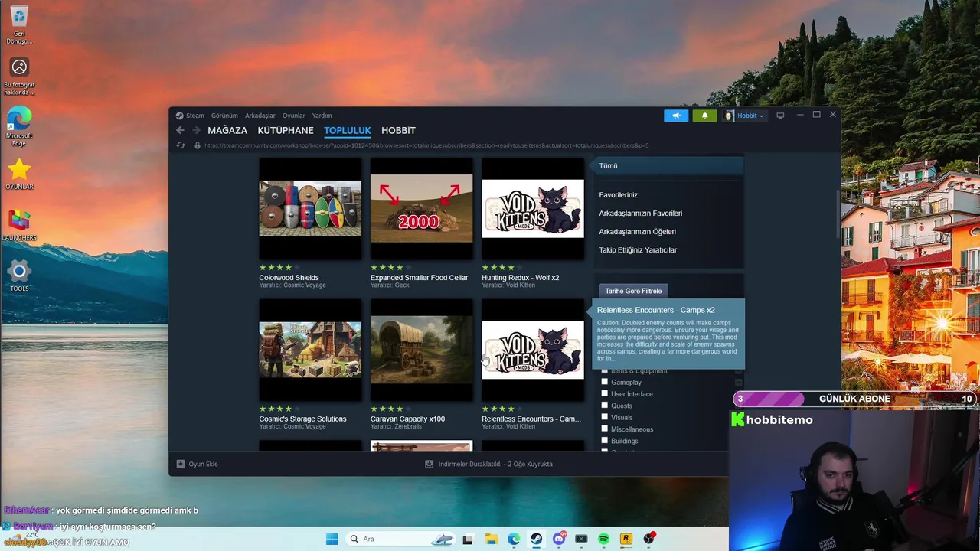Image resolution: width=980 pixels, height=551 pixels.
Task: Click the 'İndirmeler Duraklatıldı - 2 Öğe Kuyrukta' status text
Action: pos(495,464)
